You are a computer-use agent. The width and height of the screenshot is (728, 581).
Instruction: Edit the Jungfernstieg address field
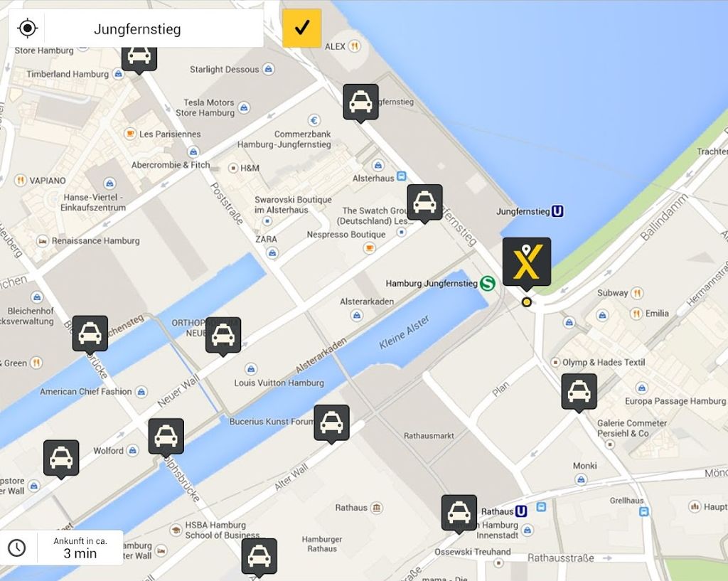click(154, 28)
